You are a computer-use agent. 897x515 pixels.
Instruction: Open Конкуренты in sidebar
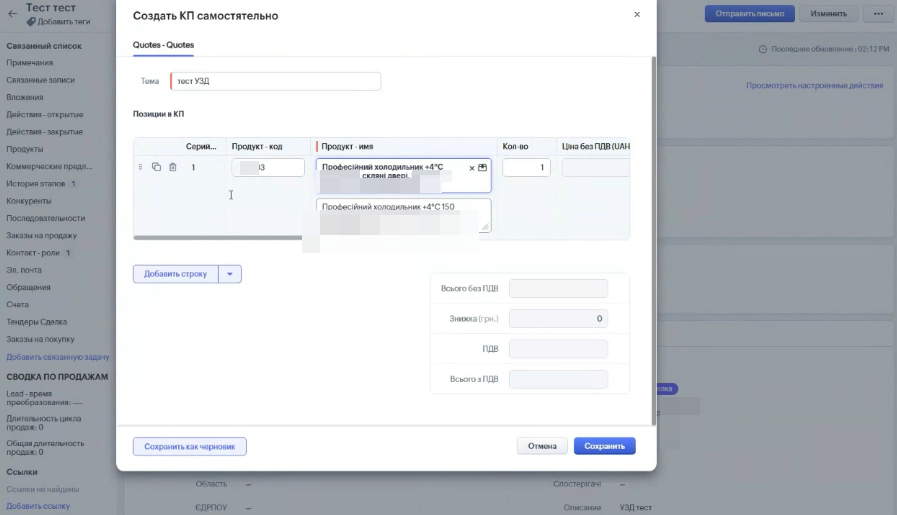[29, 201]
